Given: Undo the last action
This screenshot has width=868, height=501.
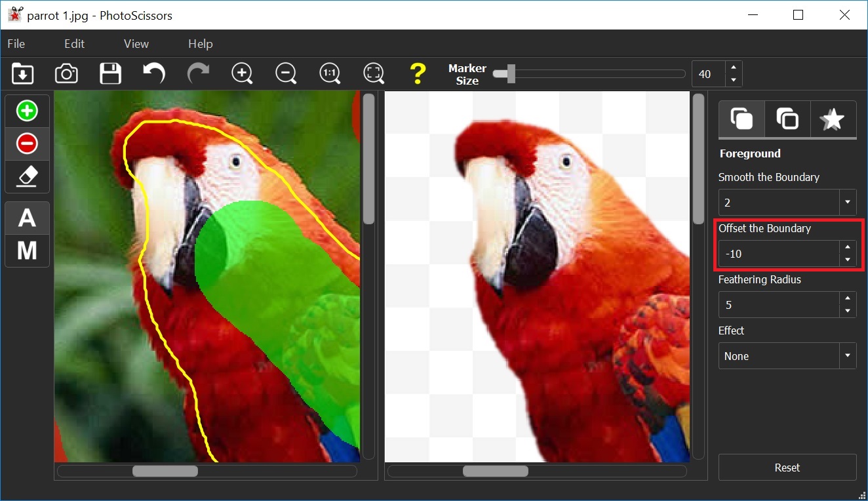Looking at the screenshot, I should tap(154, 73).
